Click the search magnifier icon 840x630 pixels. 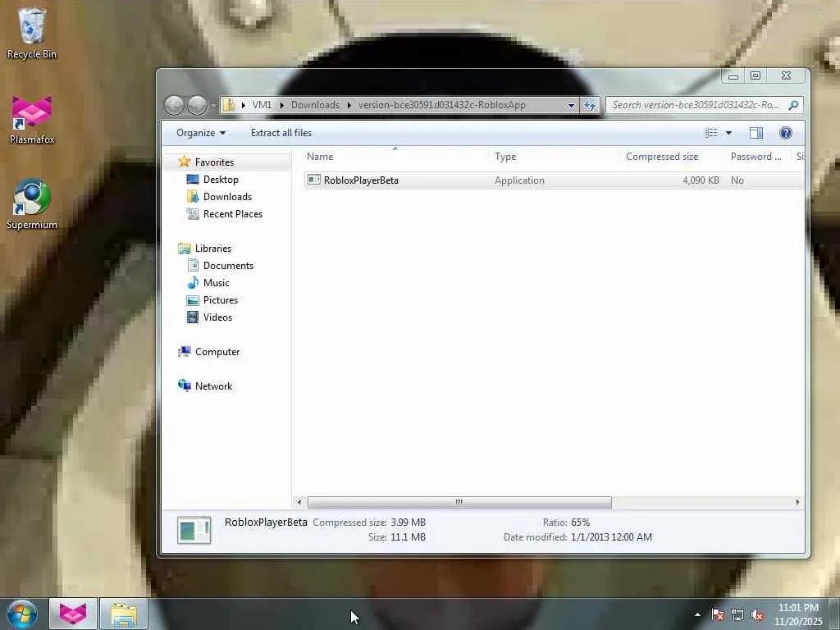click(x=793, y=105)
